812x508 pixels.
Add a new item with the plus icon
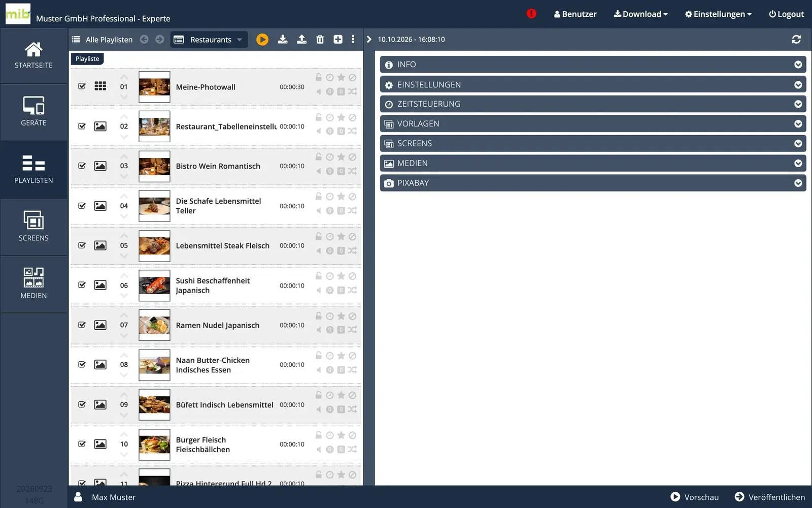click(x=338, y=40)
